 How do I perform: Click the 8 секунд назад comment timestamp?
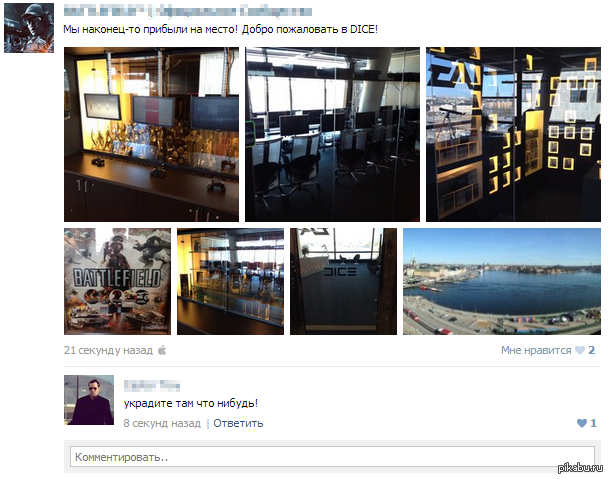(162, 423)
